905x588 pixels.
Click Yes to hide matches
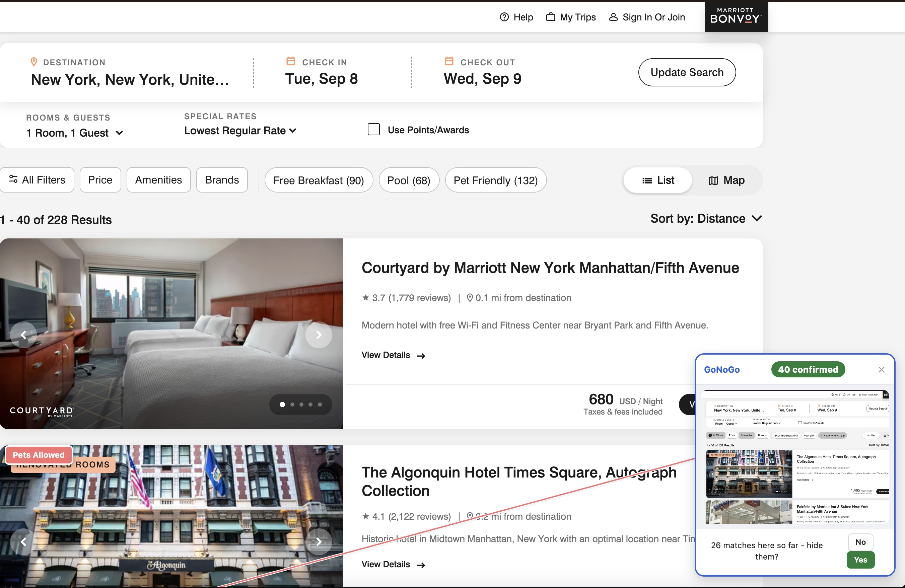click(x=860, y=560)
